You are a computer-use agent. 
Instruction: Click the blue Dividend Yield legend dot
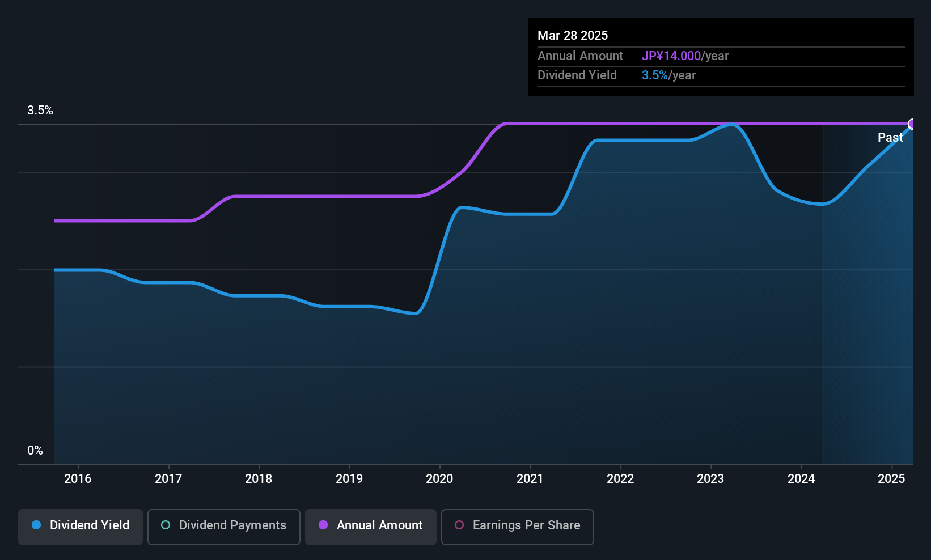[36, 525]
